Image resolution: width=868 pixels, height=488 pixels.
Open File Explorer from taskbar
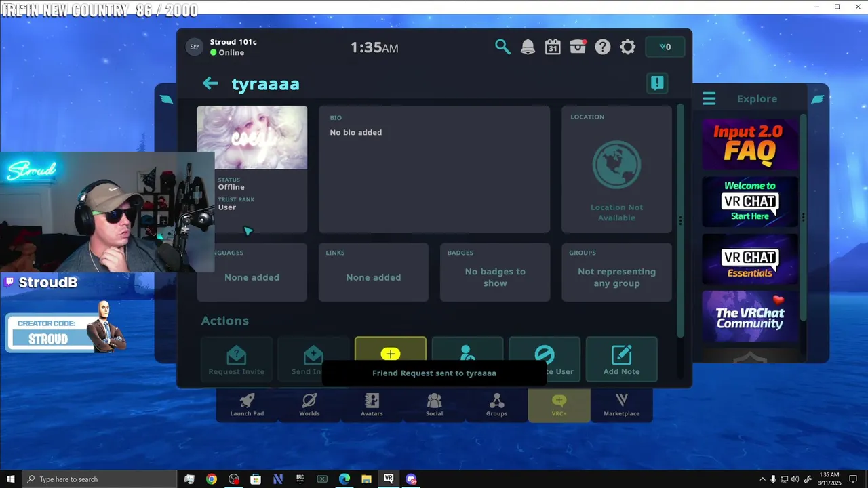tap(366, 479)
